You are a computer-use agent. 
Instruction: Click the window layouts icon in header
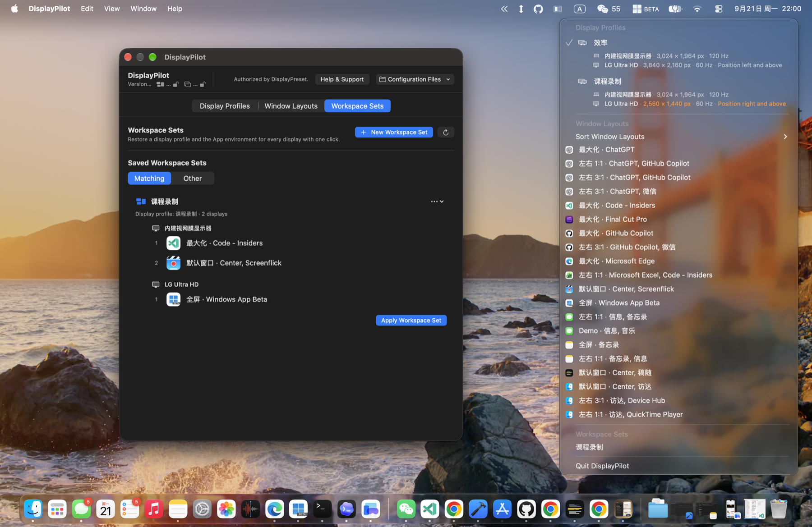coord(187,84)
